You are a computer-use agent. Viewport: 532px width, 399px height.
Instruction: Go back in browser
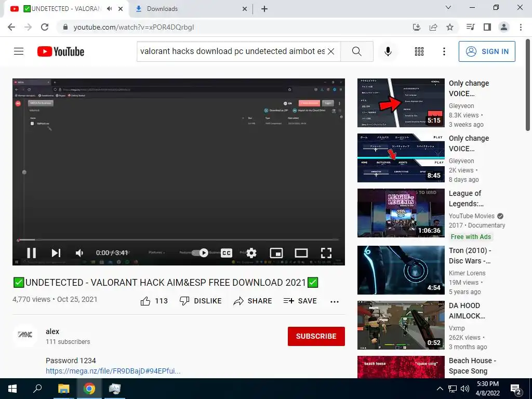pos(11,27)
